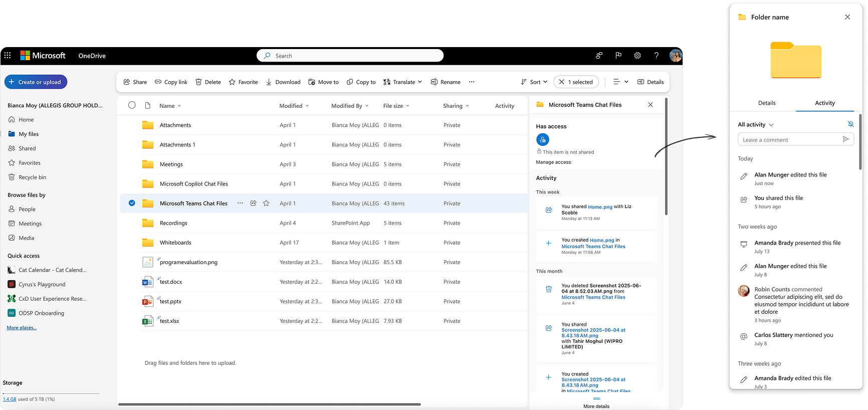This screenshot has width=868, height=410.
Task: Click the access avatar icon under Has access
Action: 542,139
